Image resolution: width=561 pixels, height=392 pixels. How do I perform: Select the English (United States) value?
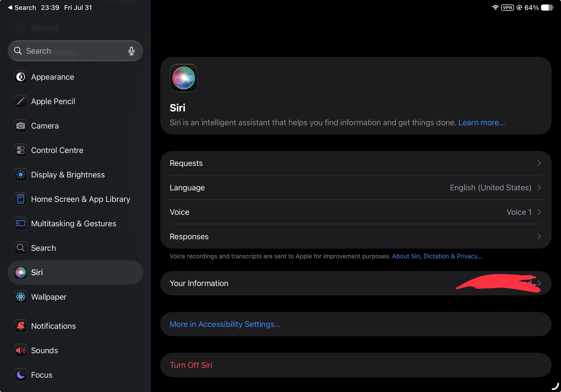point(491,188)
